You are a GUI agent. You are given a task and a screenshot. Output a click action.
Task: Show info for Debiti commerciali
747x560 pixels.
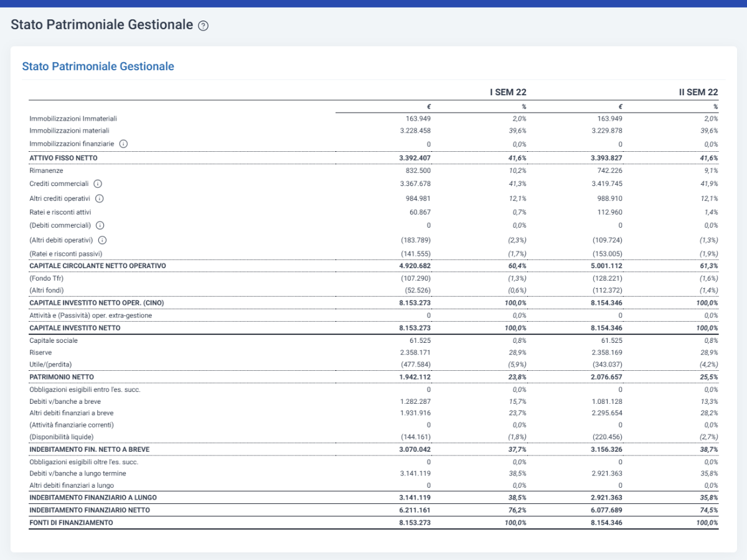coord(100,225)
